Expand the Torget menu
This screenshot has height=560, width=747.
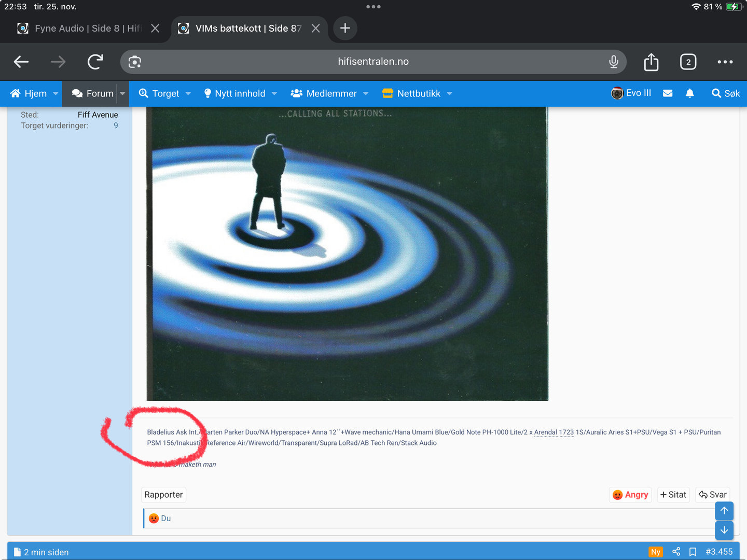tap(165, 93)
